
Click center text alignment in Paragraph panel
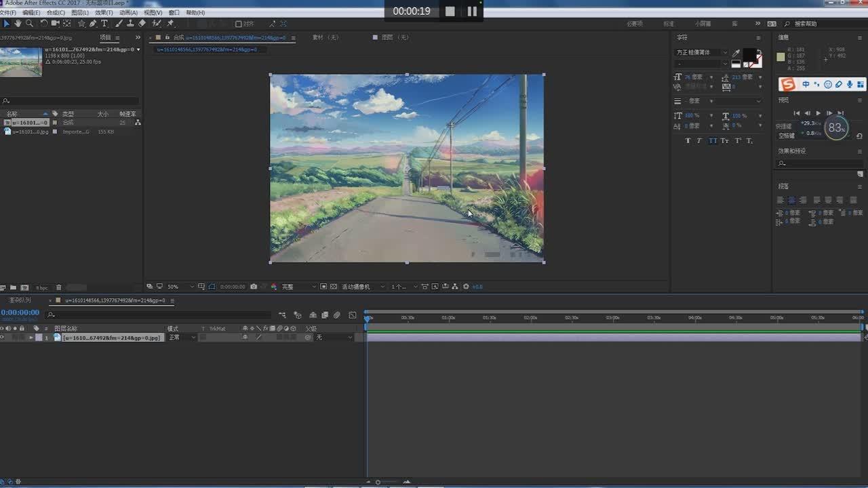pyautogui.click(x=791, y=200)
